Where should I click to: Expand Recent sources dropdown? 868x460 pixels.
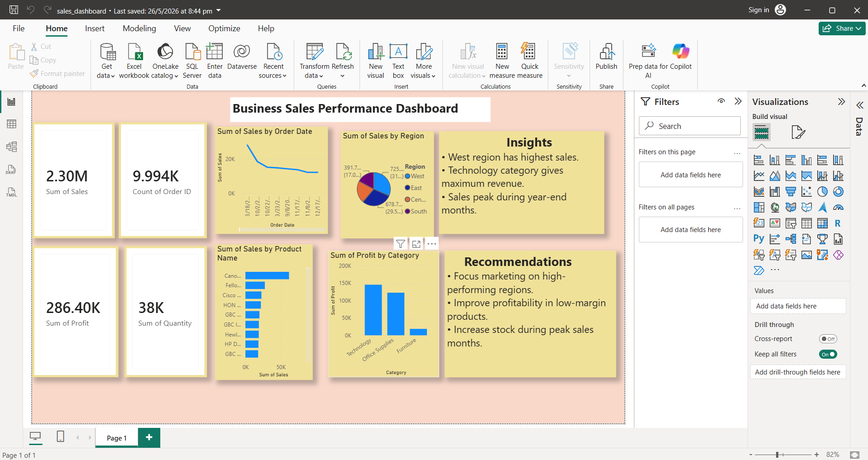point(284,76)
